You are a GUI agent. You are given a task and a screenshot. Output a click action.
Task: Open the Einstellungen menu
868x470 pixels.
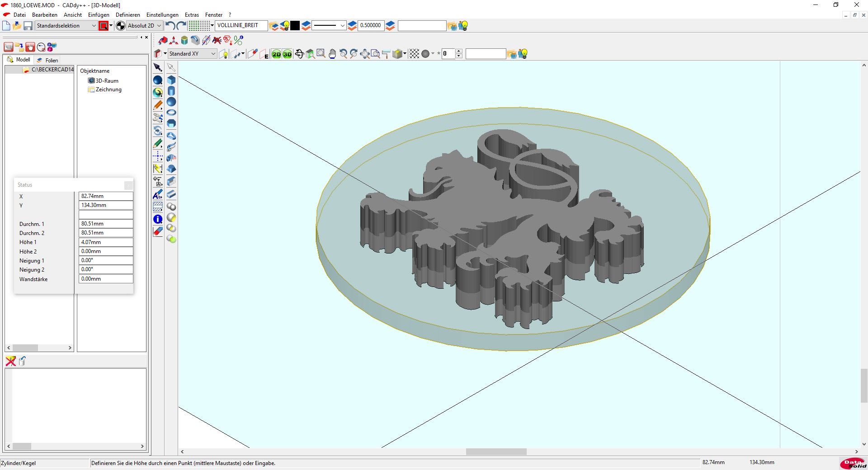coord(162,15)
